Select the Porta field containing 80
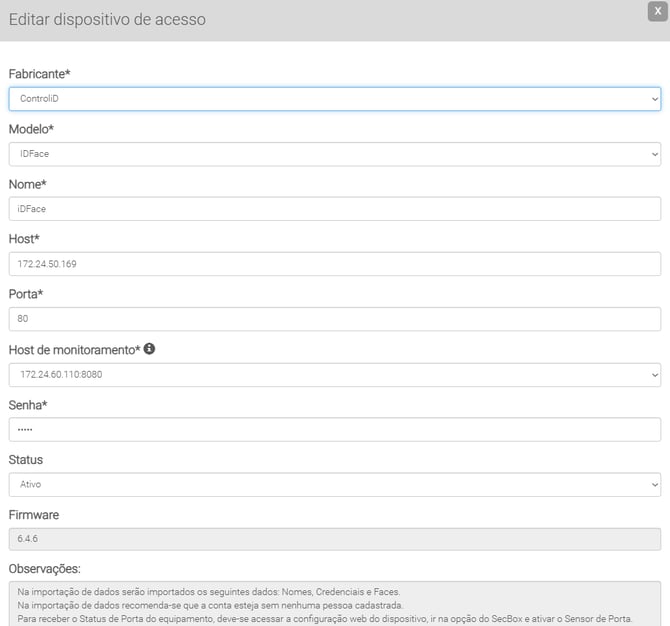This screenshot has height=626, width=670. point(334,319)
